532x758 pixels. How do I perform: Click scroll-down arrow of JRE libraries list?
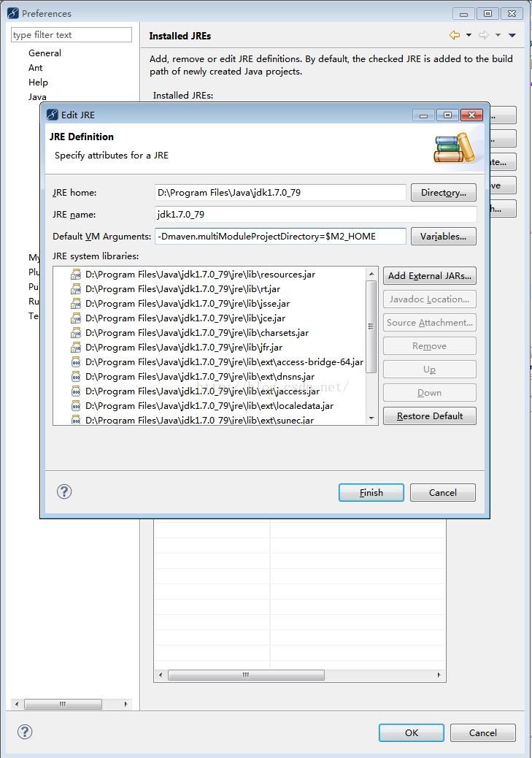click(371, 418)
